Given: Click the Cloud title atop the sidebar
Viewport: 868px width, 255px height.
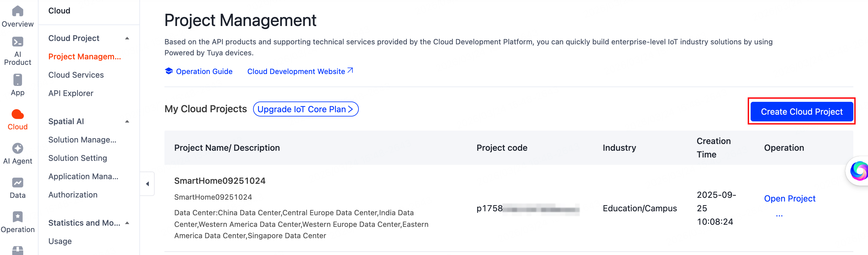Looking at the screenshot, I should pos(59,11).
